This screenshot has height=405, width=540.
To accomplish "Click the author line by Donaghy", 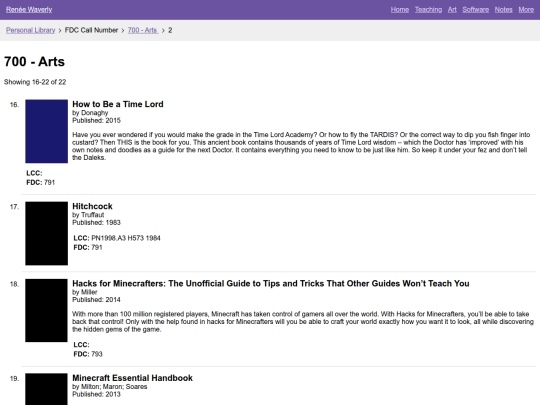I will [90, 113].
